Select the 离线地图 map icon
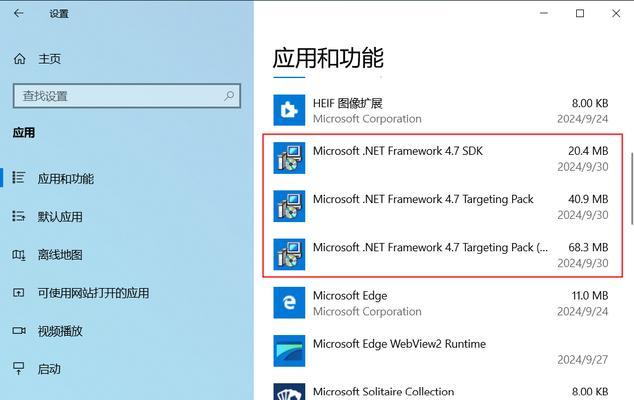The width and height of the screenshot is (634, 400). [x=19, y=254]
